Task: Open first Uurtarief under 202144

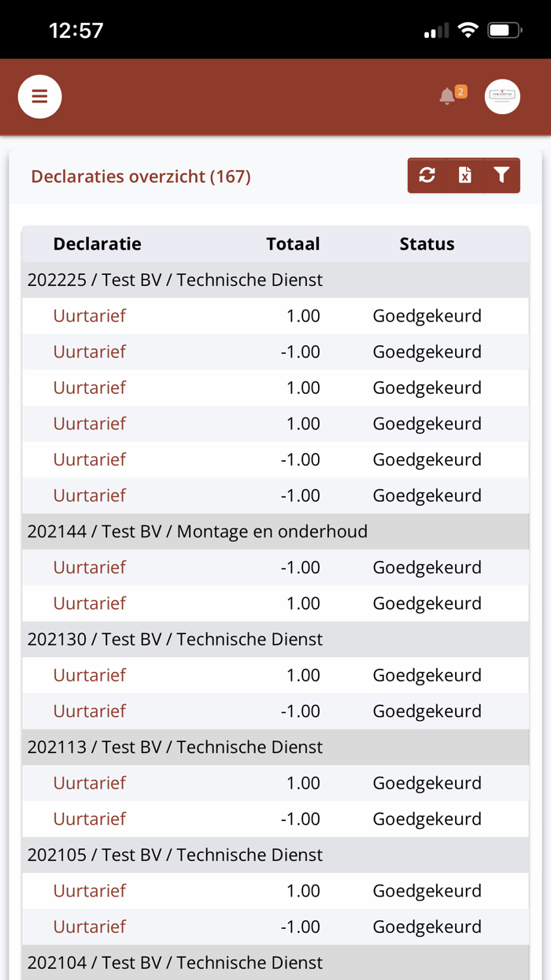Action: (89, 568)
